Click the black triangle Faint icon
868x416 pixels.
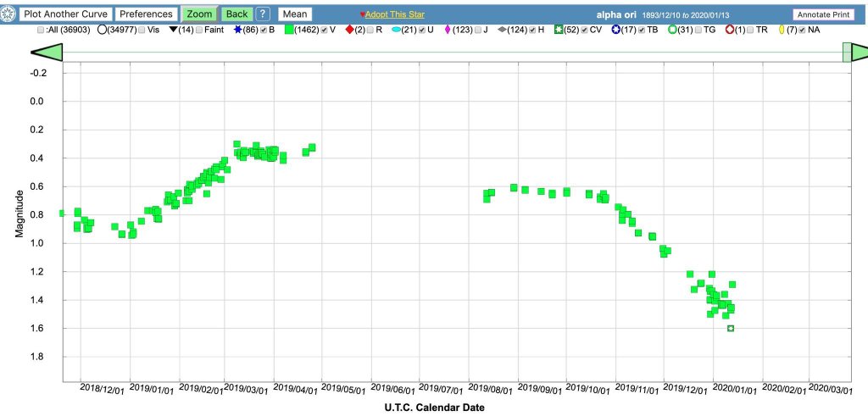tap(172, 30)
